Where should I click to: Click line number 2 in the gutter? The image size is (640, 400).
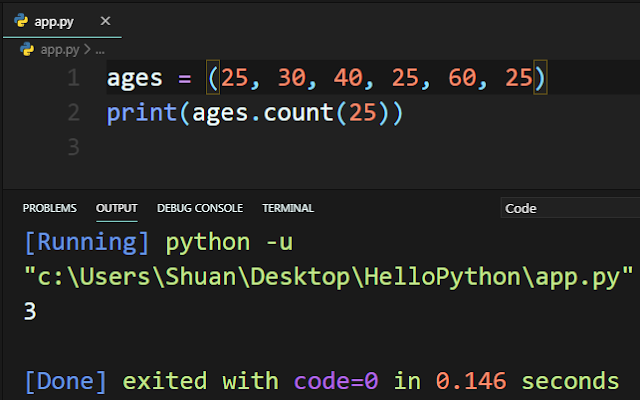tap(73, 112)
